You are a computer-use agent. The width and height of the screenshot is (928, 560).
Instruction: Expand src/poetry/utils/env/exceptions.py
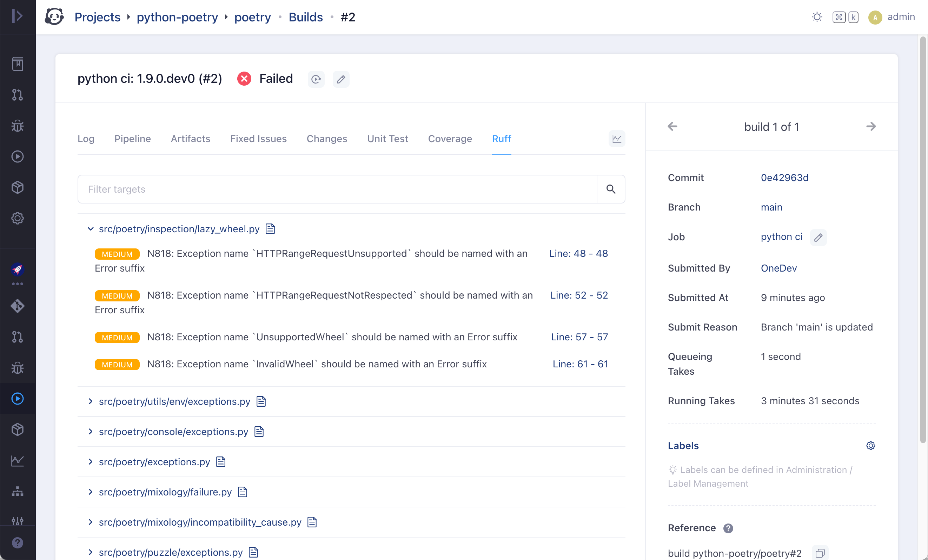[91, 401]
